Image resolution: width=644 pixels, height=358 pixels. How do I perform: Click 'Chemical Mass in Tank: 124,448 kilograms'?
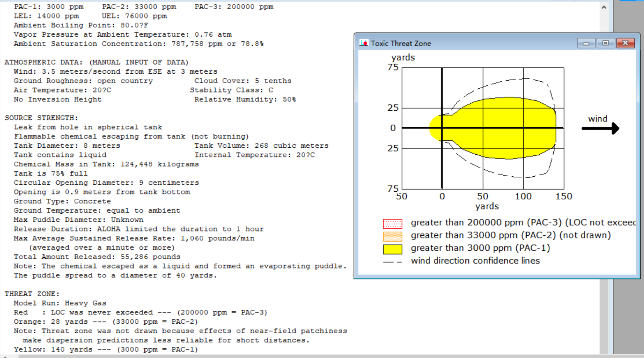[106, 164]
